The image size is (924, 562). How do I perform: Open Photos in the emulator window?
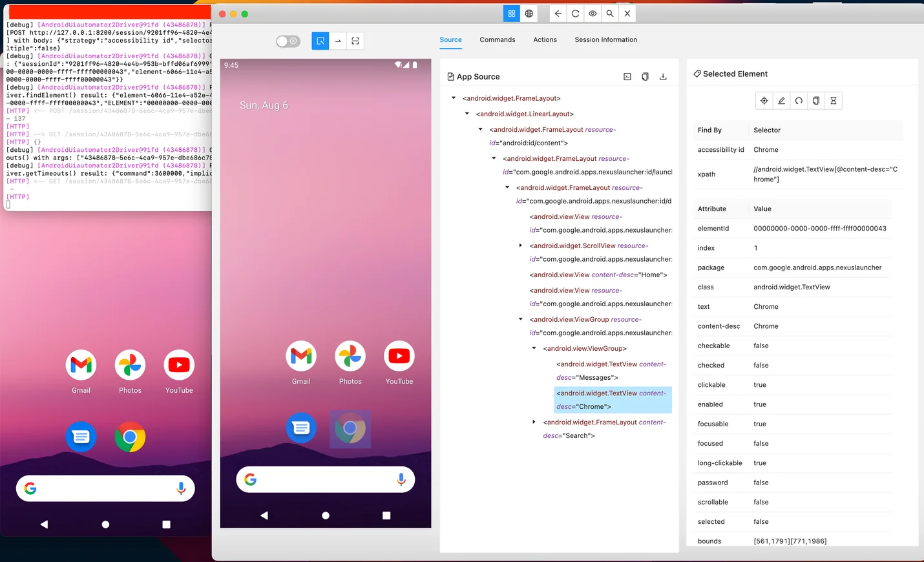tap(130, 365)
